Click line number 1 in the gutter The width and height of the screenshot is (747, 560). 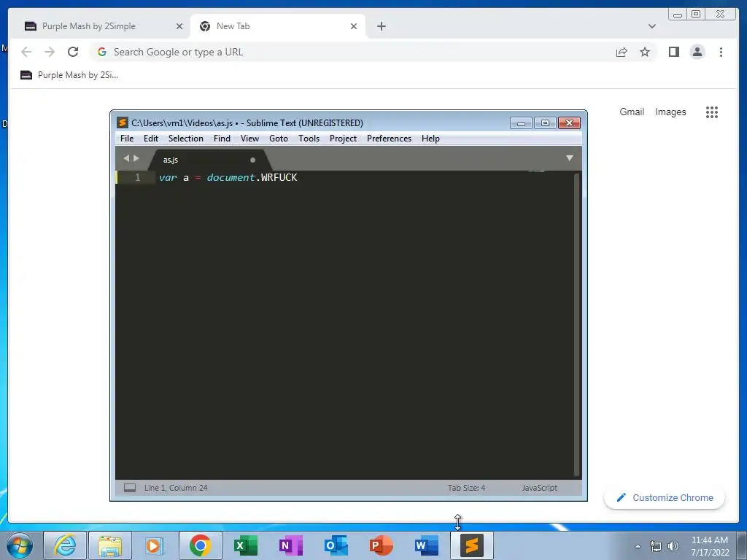[x=138, y=177]
